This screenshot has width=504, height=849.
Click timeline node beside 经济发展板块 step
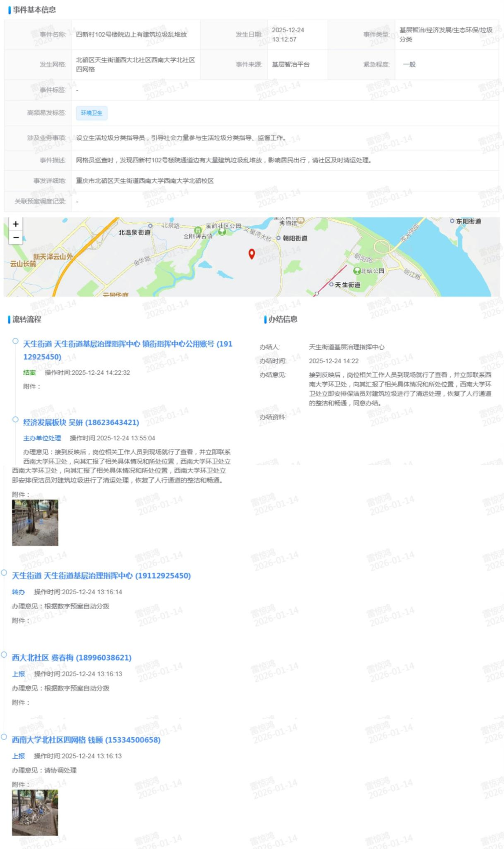(15, 420)
